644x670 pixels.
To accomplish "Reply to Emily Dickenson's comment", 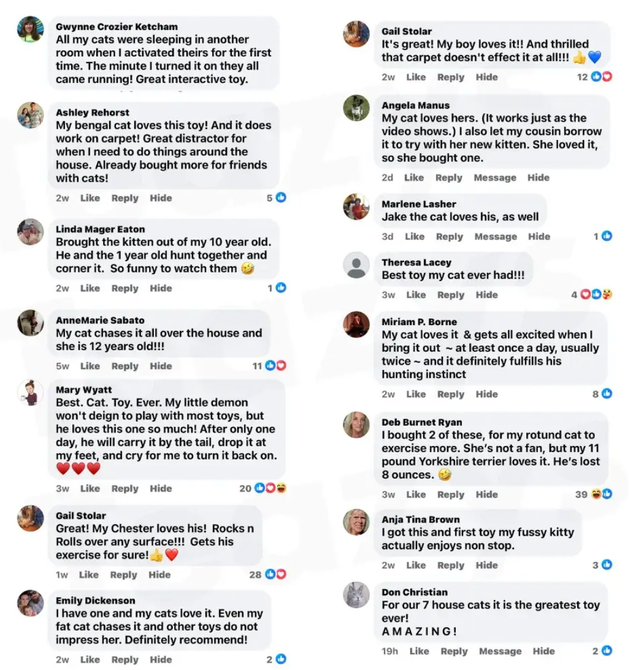I will [125, 660].
